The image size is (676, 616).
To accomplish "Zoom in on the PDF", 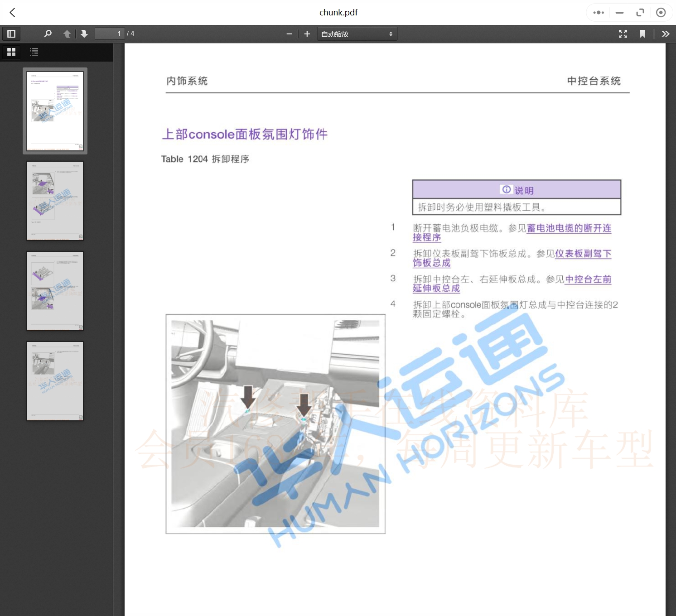I will point(307,34).
